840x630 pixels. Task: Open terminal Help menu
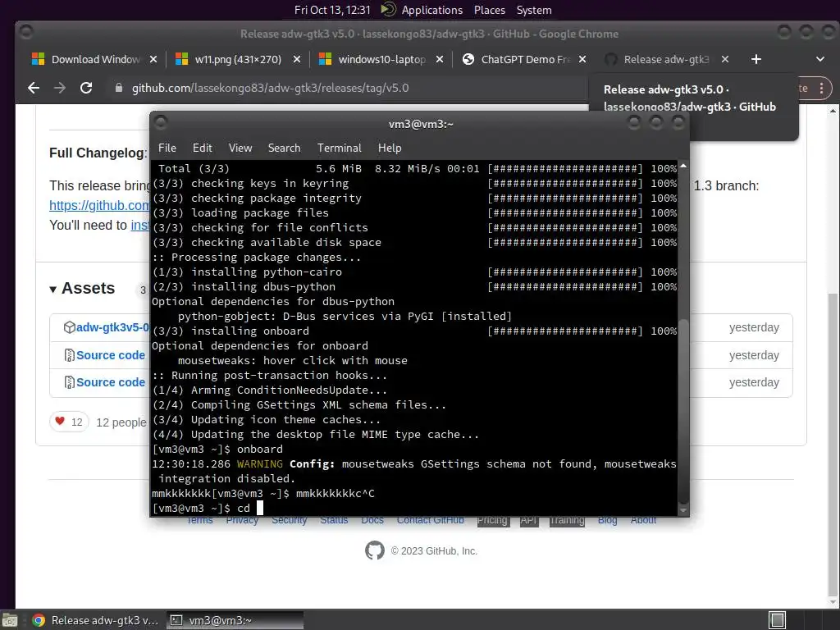click(390, 148)
